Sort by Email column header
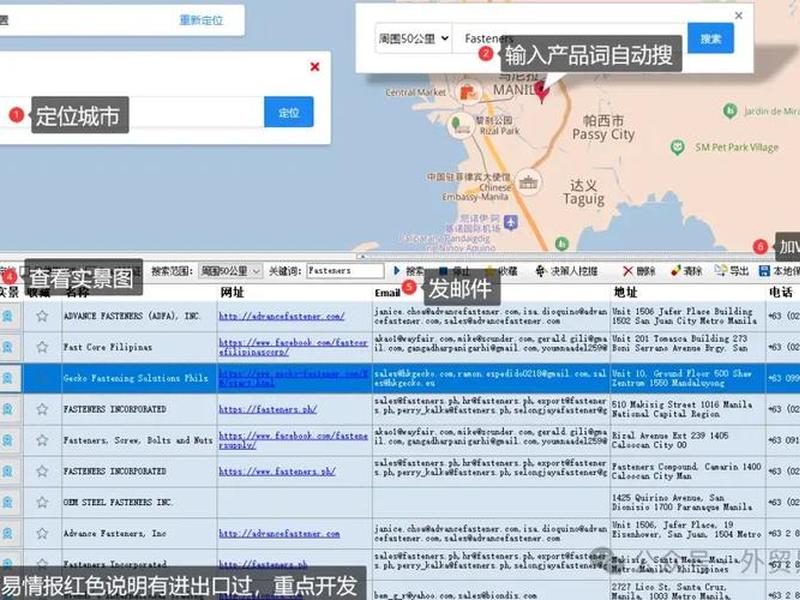Image resolution: width=800 pixels, height=600 pixels. pos(387,293)
